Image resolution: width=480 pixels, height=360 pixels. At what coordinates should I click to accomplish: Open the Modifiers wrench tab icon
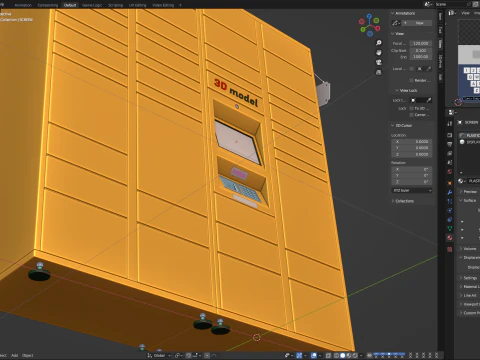450,192
